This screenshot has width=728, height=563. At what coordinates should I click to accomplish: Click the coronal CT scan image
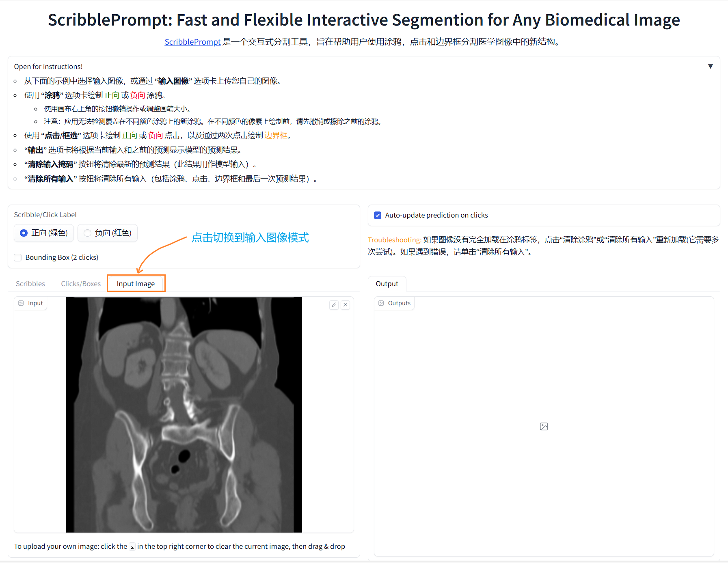pos(184,414)
